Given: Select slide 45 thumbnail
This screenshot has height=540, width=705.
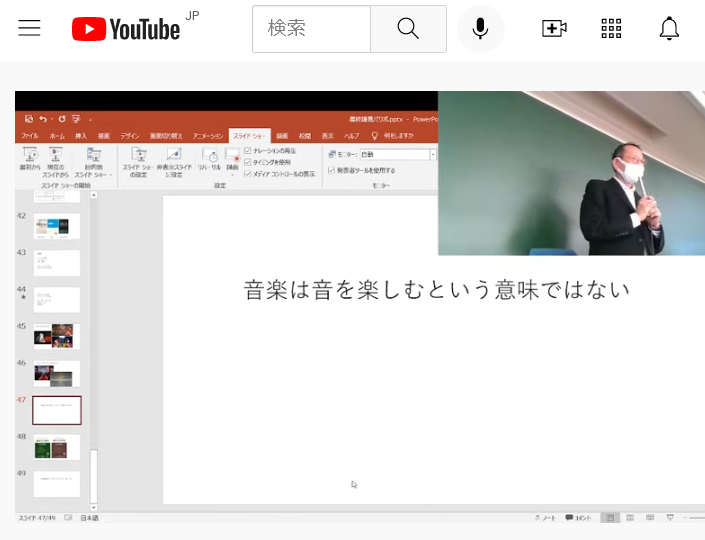Looking at the screenshot, I should pos(56,335).
